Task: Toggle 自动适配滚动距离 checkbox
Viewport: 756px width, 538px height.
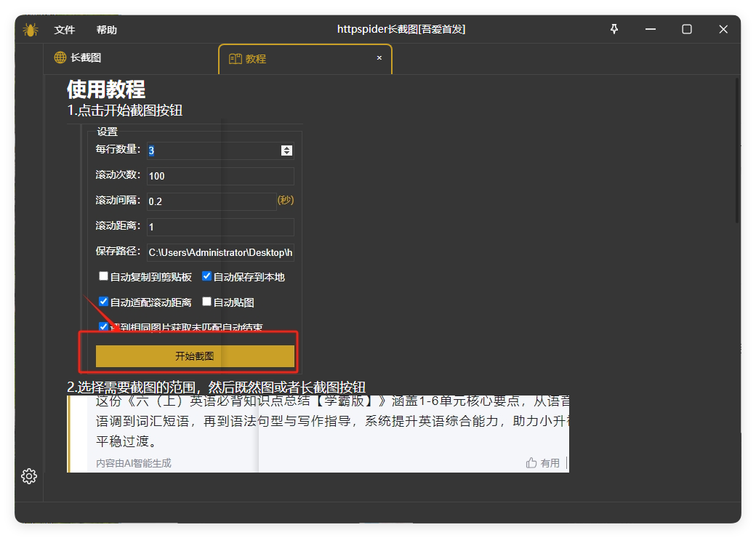Action: 103,302
